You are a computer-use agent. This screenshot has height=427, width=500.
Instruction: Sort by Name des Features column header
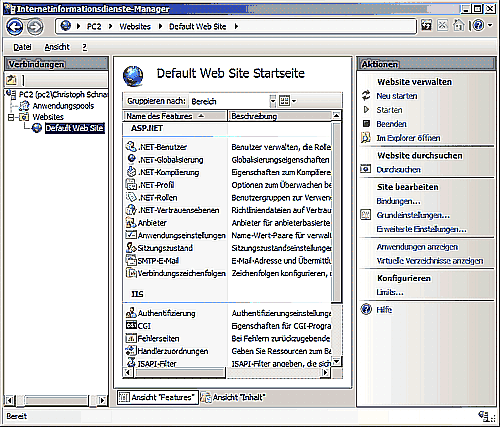(x=175, y=116)
